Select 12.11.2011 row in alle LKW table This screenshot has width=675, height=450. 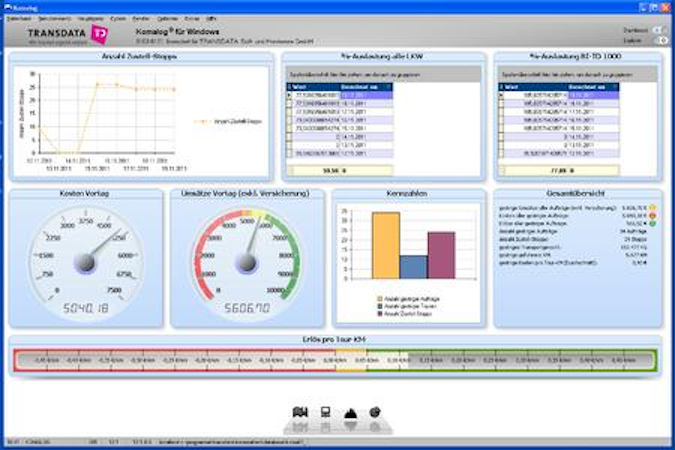340,153
